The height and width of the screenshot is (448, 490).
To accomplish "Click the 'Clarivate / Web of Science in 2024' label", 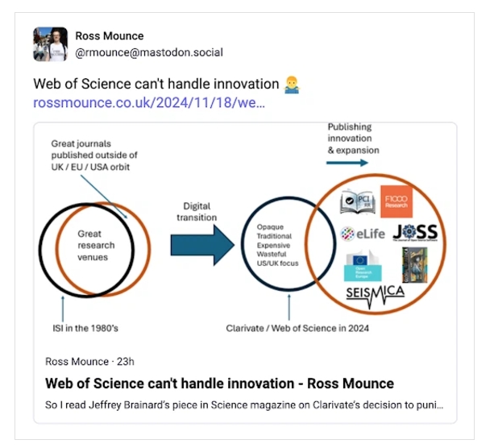I will point(297,329).
